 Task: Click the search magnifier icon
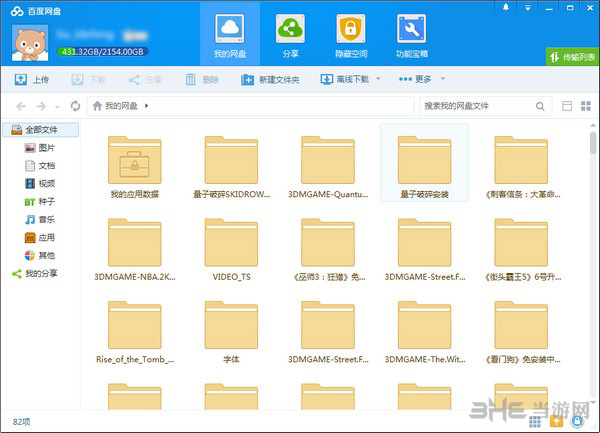(540, 106)
